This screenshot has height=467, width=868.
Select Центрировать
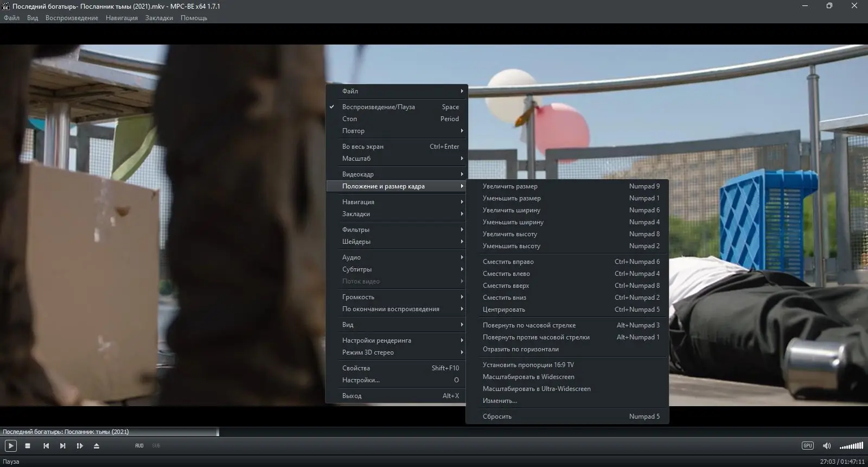pyautogui.click(x=567, y=310)
